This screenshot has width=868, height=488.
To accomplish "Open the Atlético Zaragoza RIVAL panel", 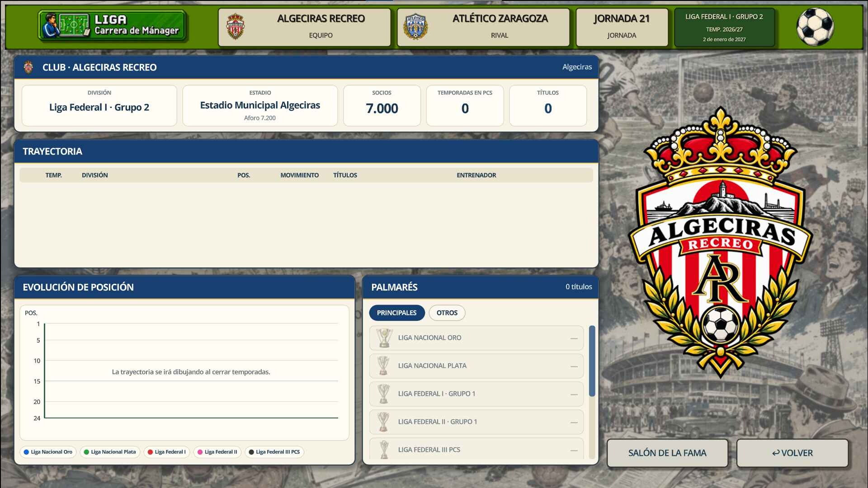I will [483, 27].
